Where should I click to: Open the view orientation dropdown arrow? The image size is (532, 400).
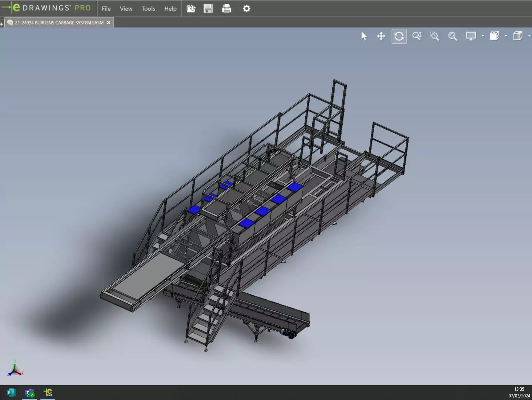(x=506, y=36)
